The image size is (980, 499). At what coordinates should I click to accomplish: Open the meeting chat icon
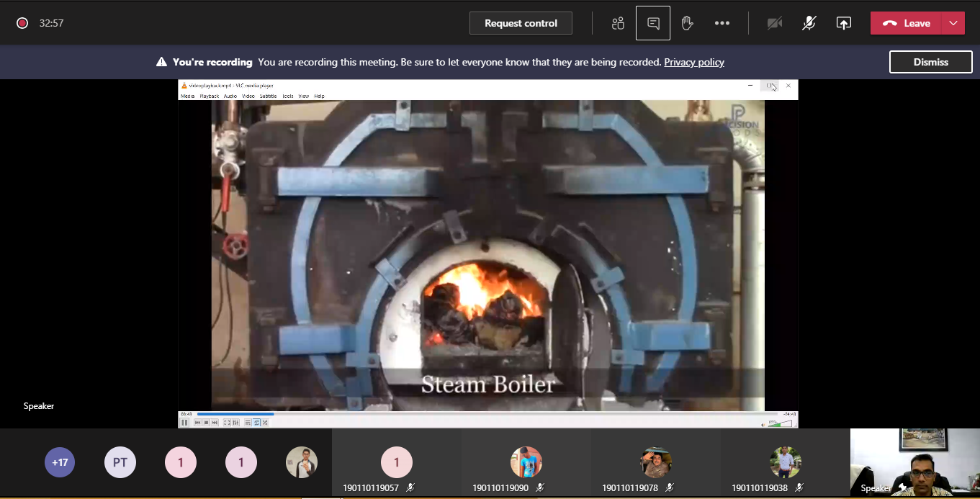click(x=653, y=23)
